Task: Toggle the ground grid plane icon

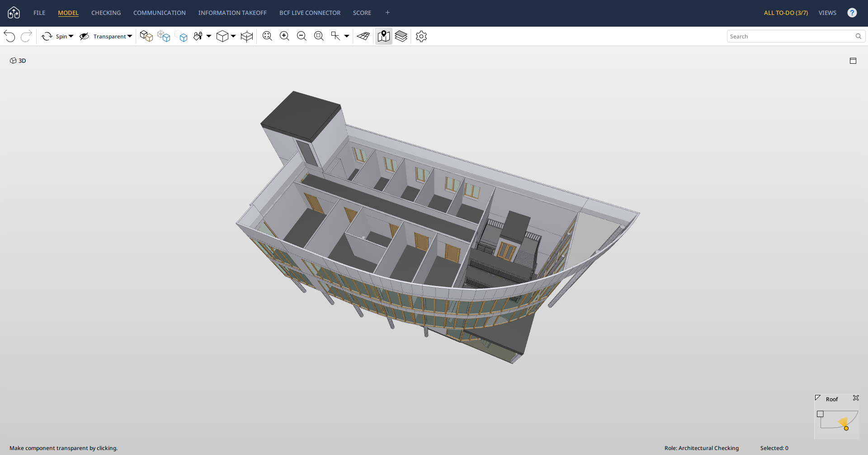Action: point(363,36)
